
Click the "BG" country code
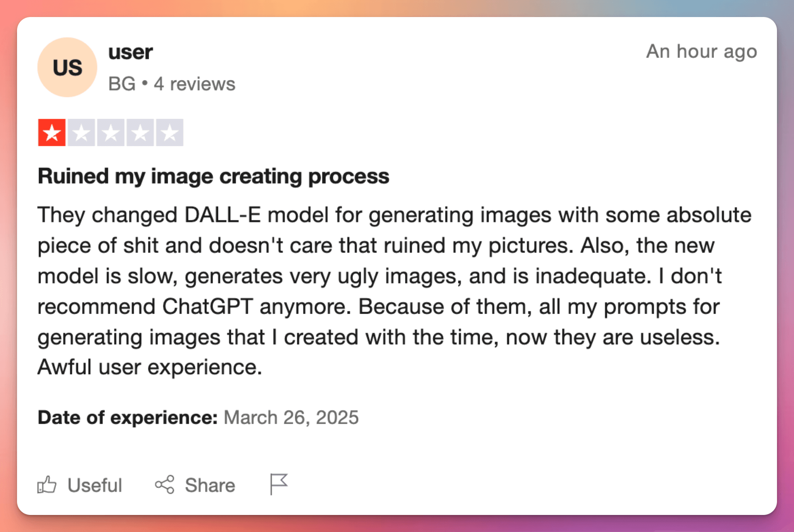122,84
